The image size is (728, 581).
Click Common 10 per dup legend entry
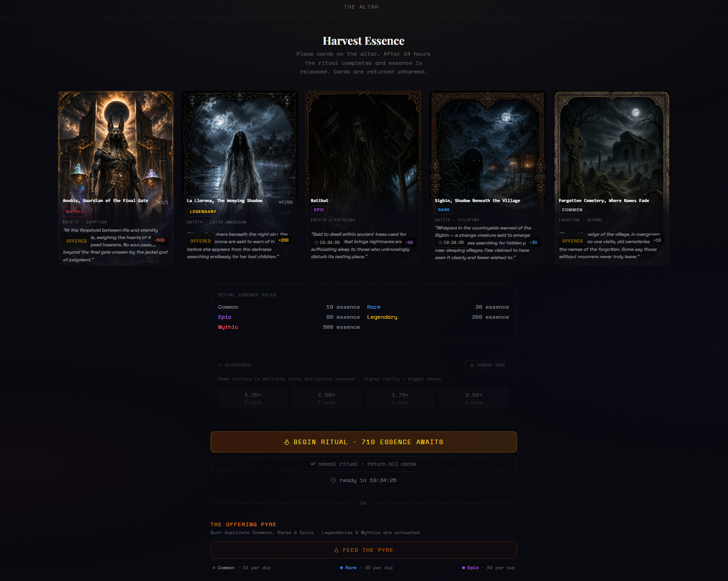pyautogui.click(x=241, y=568)
